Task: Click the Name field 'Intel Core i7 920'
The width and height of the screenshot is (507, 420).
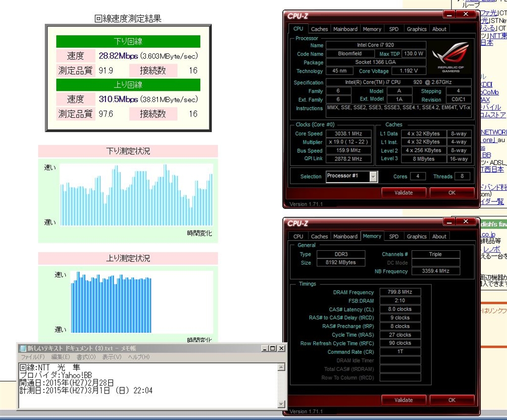Action: pos(375,45)
